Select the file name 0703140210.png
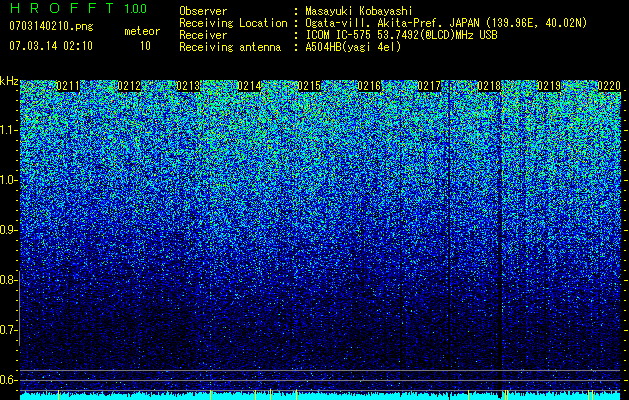 51,26
